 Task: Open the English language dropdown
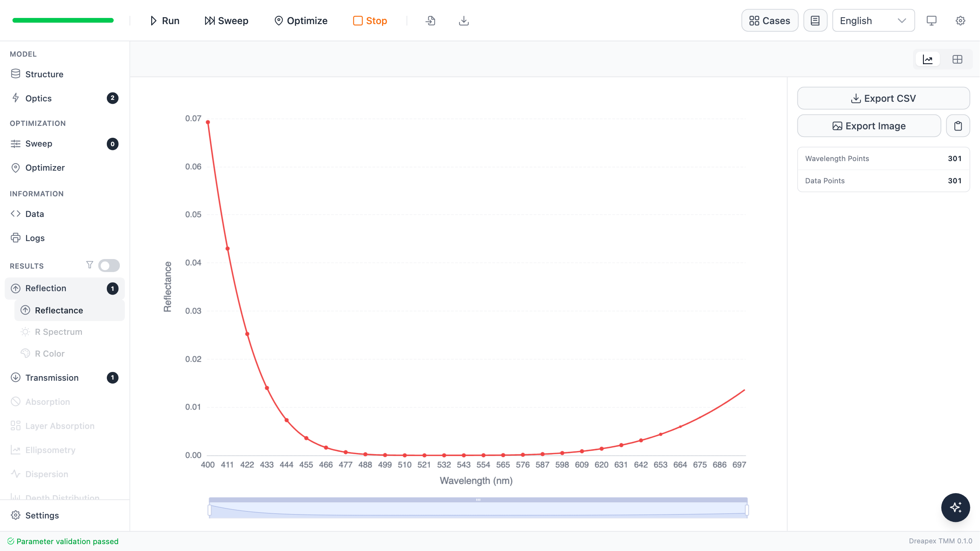[x=874, y=21]
